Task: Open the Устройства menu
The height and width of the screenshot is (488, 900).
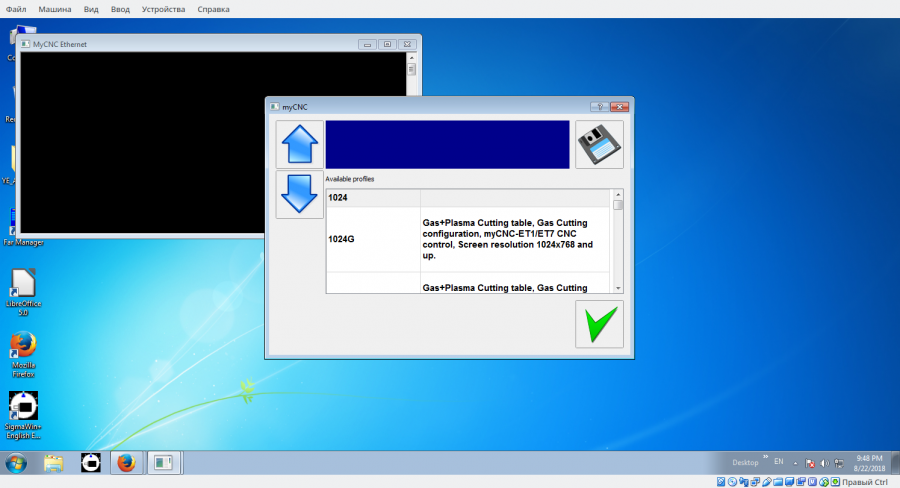Action: 163,9
